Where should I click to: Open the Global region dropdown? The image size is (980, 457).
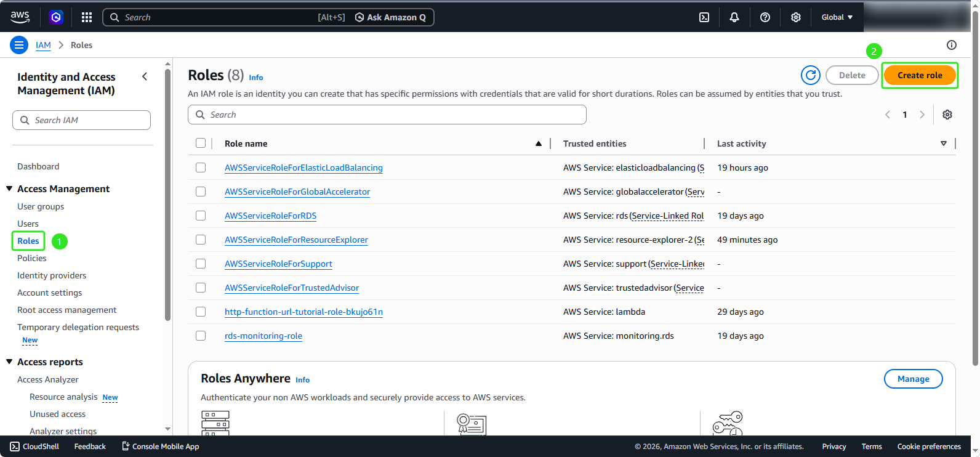837,17
